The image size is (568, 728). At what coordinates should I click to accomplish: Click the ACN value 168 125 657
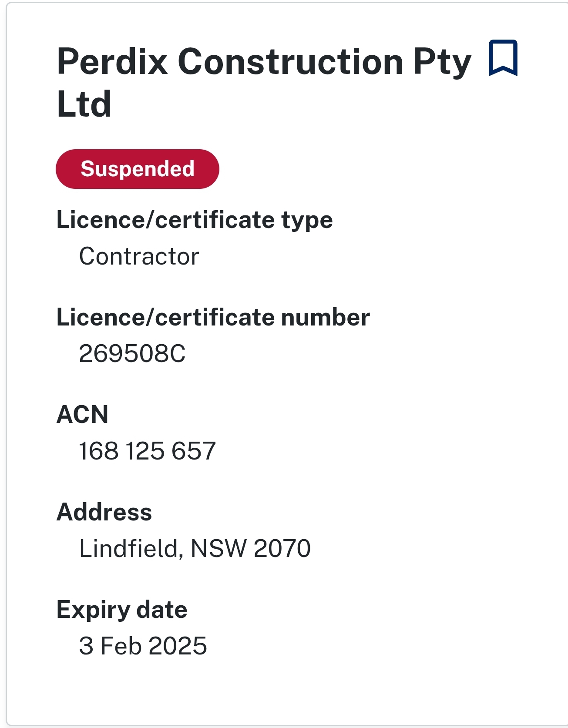pyautogui.click(x=147, y=451)
